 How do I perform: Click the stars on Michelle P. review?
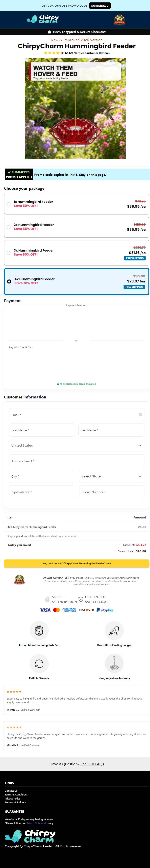14,727
